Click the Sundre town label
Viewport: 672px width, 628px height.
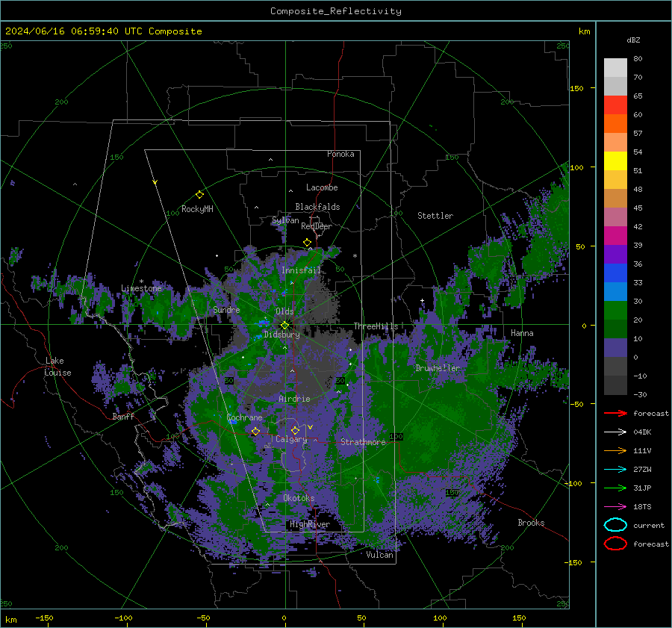click(226, 309)
